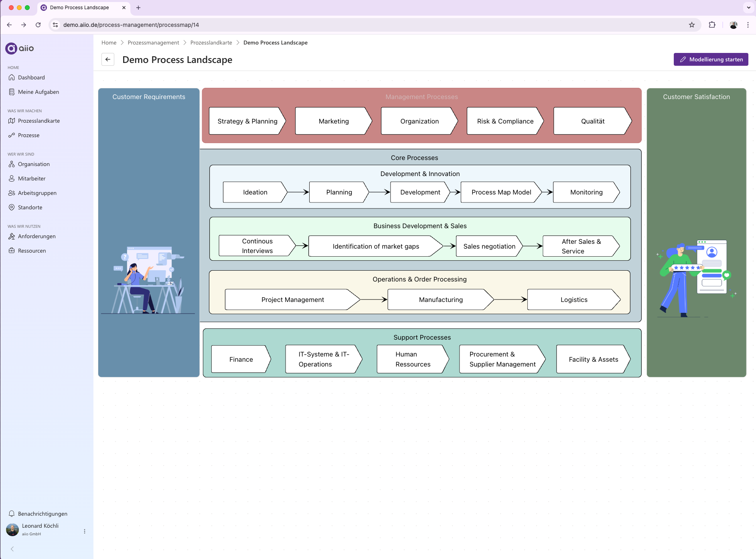Open the Chrome three-dot menu
This screenshot has height=559, width=756.
(x=748, y=24)
